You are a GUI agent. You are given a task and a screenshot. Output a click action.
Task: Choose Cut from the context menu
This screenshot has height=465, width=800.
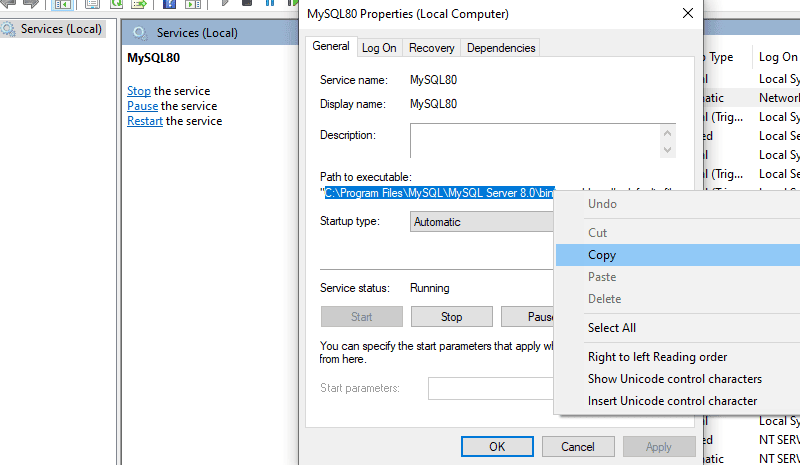[x=678, y=233]
